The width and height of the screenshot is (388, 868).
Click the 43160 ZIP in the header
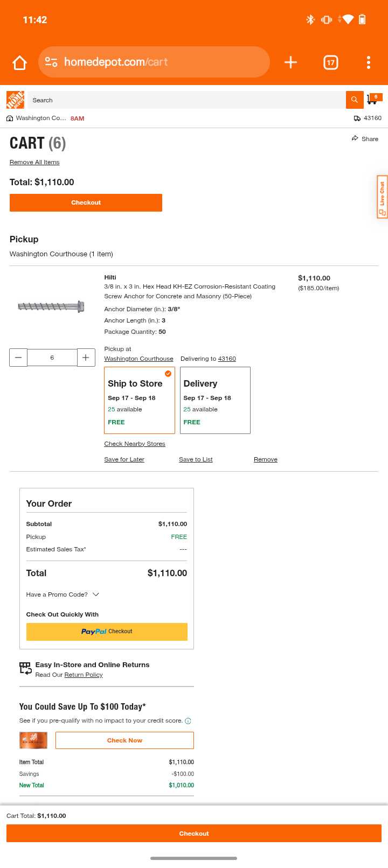[x=372, y=118]
